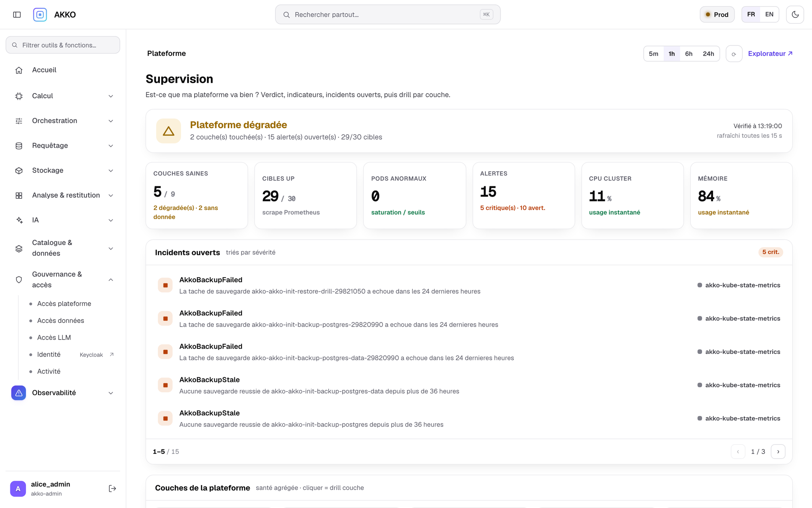Click the ⌘K shortcut hint in search bar

[x=486, y=14]
